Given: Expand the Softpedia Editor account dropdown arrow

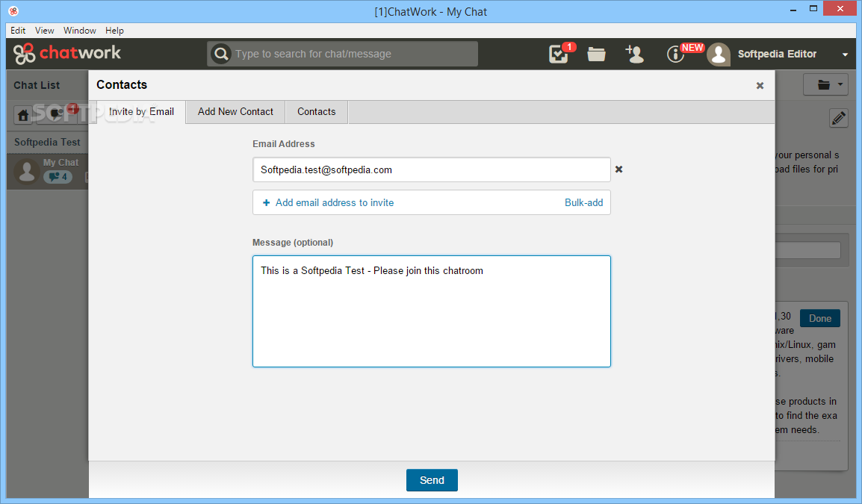Looking at the screenshot, I should point(845,55).
